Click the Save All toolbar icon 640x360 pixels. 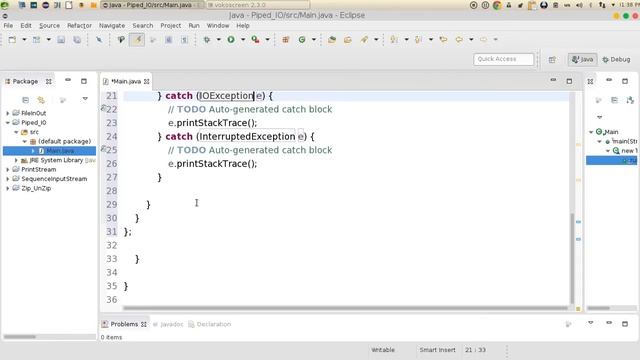point(77,40)
